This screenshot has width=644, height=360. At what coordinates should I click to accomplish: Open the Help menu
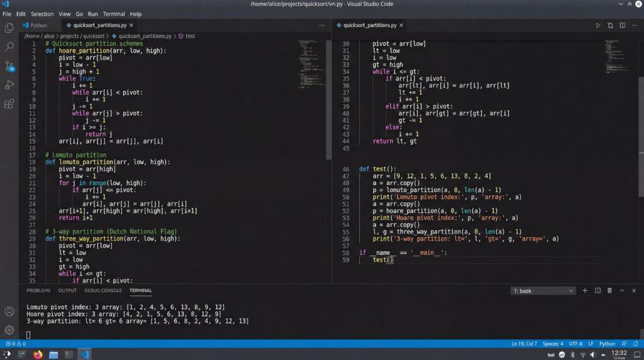[x=136, y=14]
